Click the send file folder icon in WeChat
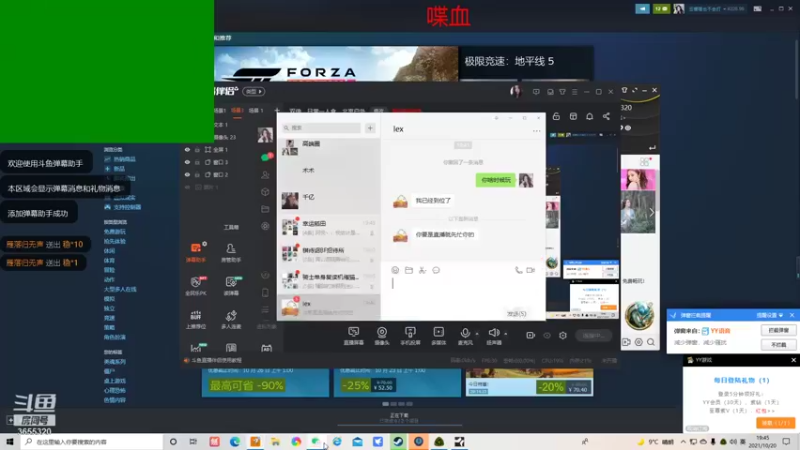This screenshot has height=450, width=800. click(409, 270)
